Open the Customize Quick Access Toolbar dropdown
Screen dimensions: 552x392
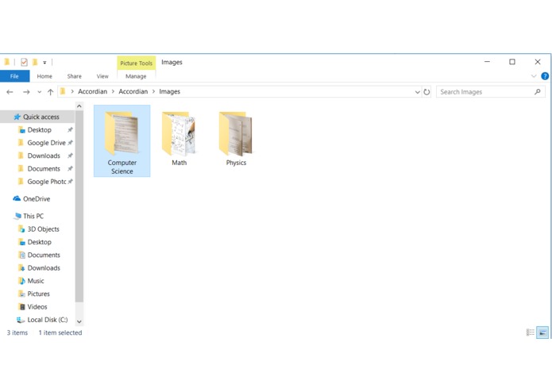point(44,63)
